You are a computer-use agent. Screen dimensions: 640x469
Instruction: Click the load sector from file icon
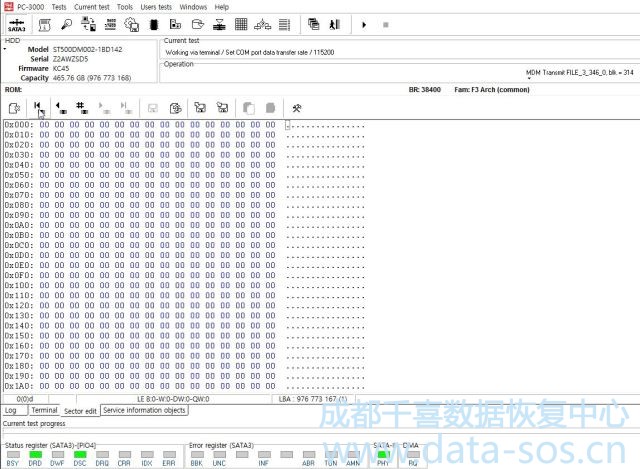click(x=14, y=108)
